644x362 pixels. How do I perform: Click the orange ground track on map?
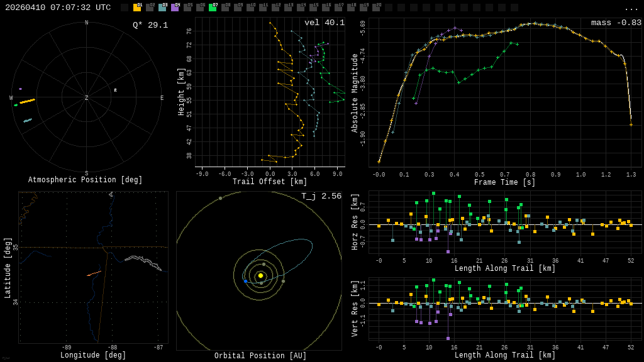94,273
